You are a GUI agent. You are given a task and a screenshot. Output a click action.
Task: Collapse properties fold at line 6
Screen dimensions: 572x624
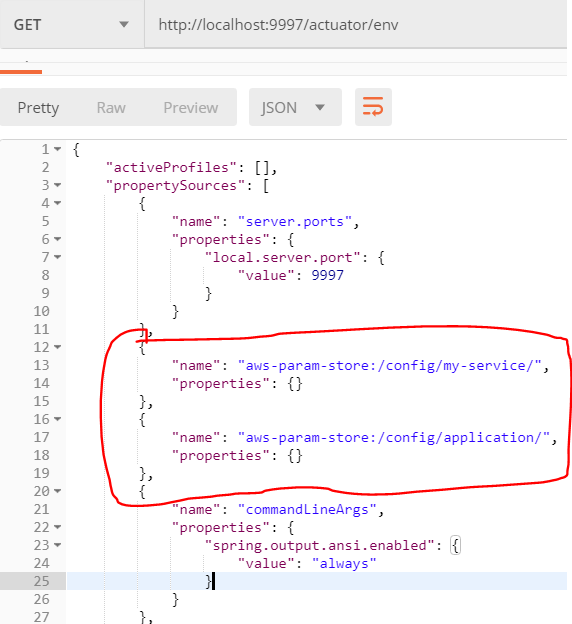(x=58, y=239)
